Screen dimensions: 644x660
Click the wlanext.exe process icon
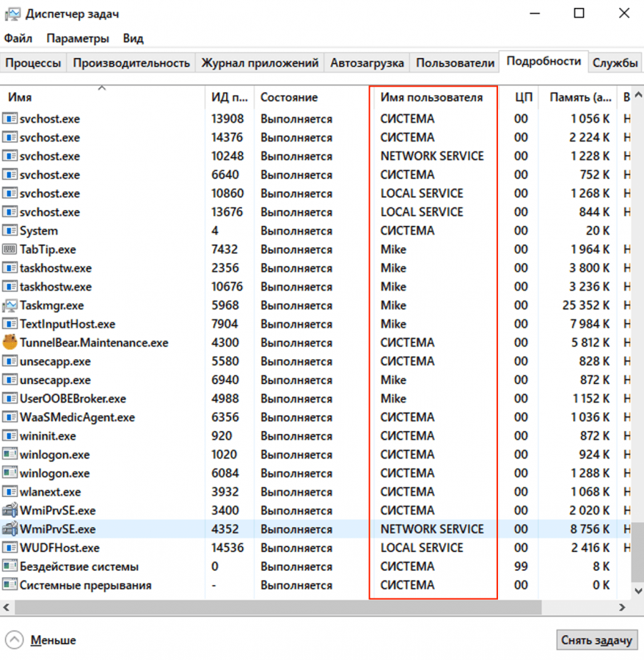click(x=10, y=492)
